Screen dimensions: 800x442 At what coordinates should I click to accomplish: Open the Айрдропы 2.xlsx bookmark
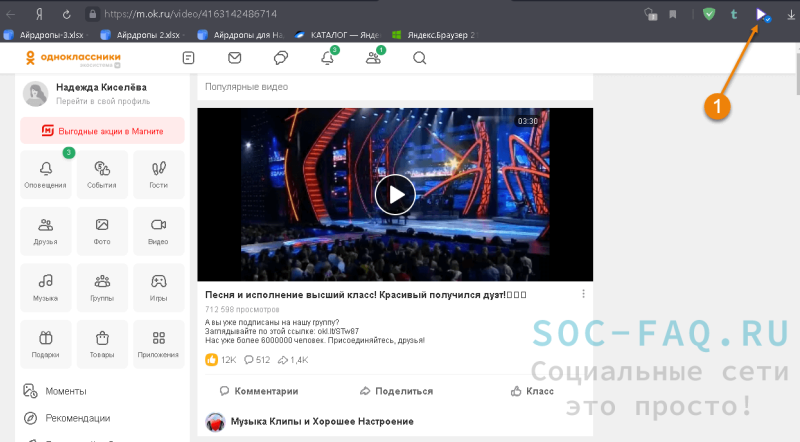(x=142, y=35)
